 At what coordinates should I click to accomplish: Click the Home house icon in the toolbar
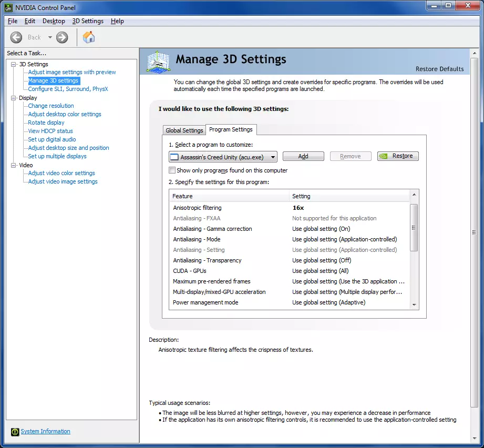[89, 37]
